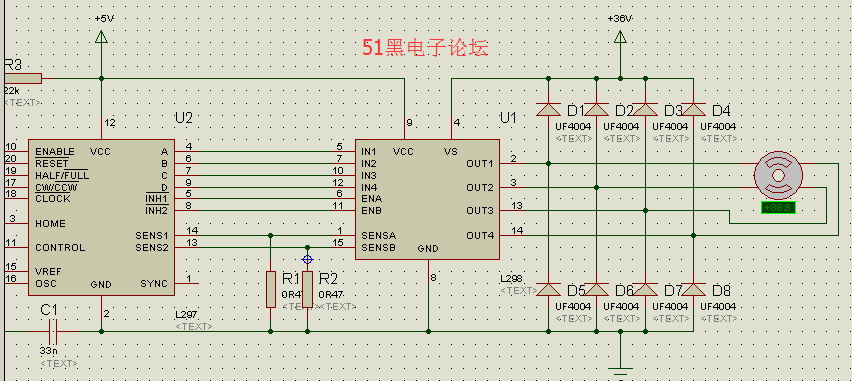
Task: Click the ENABLE pin label on U2
Action: click(55, 152)
